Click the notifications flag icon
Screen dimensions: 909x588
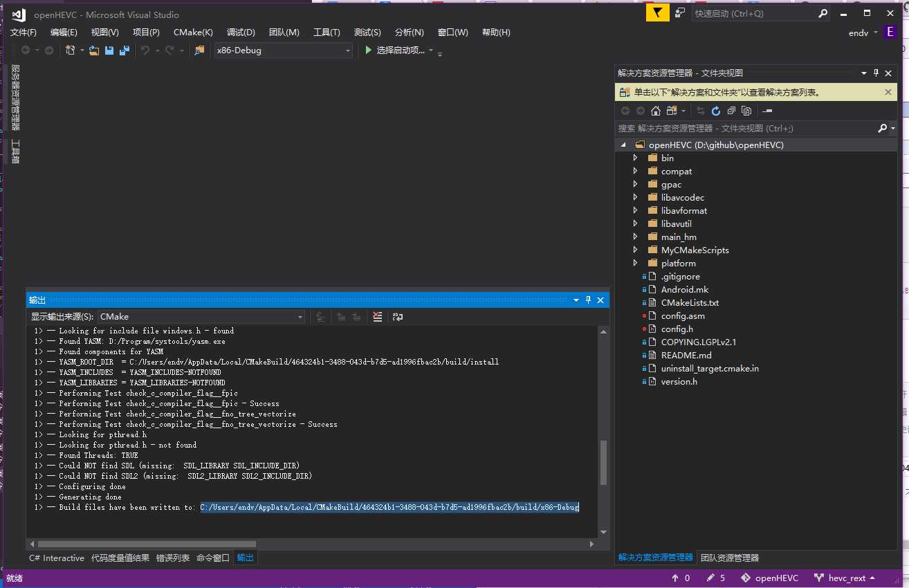click(657, 13)
